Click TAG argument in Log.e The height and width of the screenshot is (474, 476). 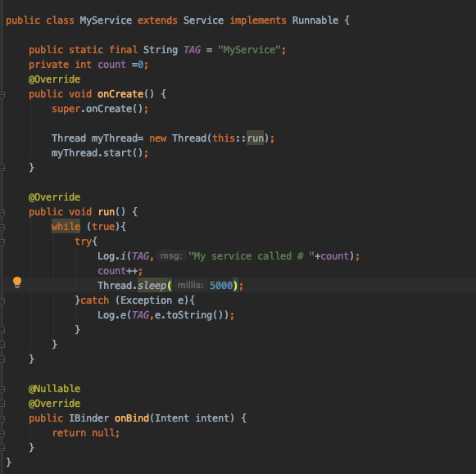[x=140, y=315]
